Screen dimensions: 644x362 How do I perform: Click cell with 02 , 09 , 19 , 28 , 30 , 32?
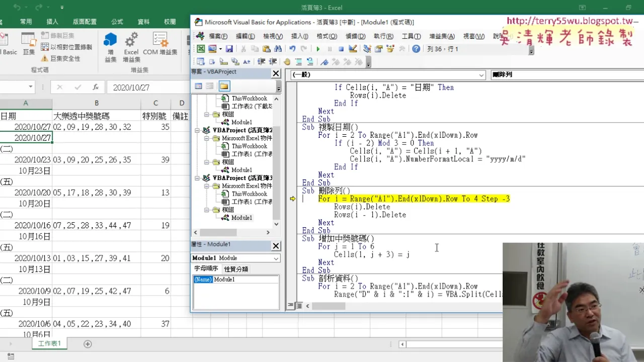97,127
